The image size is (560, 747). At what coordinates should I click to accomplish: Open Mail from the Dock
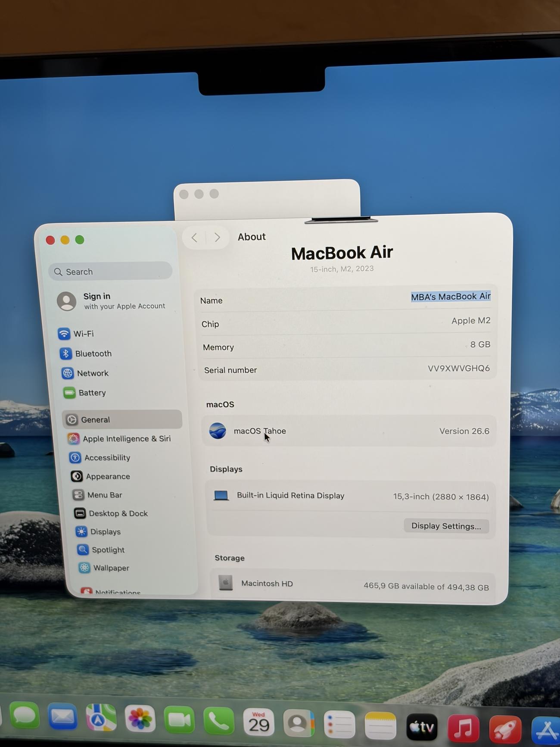pos(62,716)
